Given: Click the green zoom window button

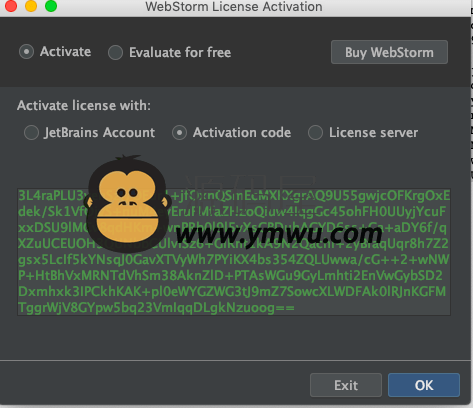Looking at the screenshot, I should coord(51,6).
